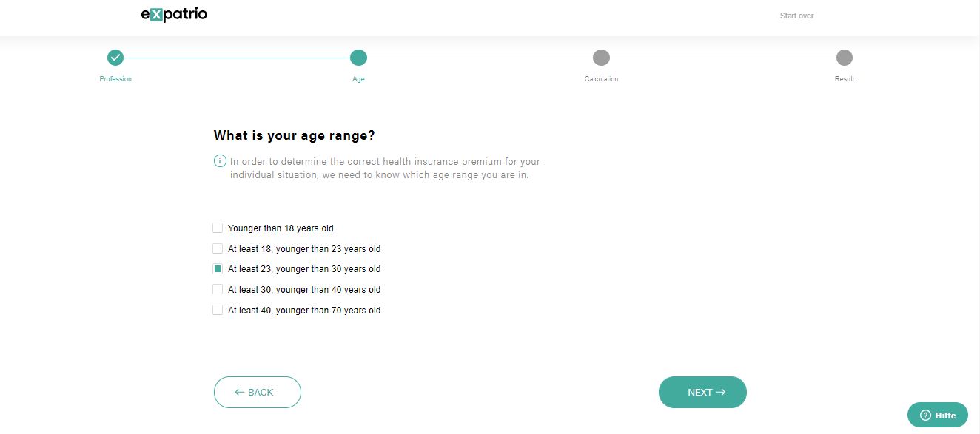
Task: Click the Profession step checkmark circle
Action: pyautogui.click(x=115, y=58)
